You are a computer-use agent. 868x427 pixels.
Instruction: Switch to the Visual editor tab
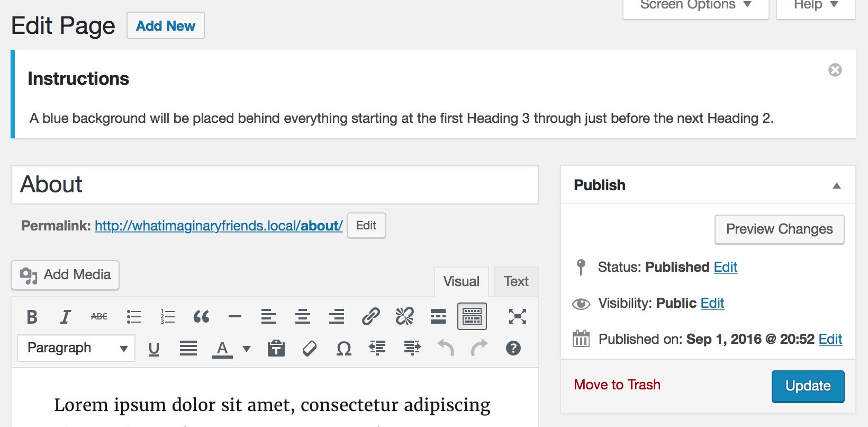coord(462,281)
